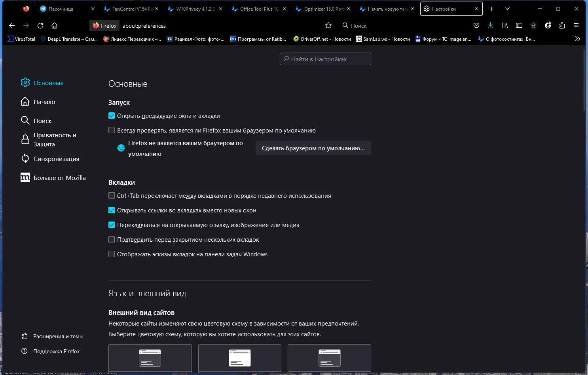Switch to Office Tool Plus tab
This screenshot has height=375, width=588.
[259, 9]
